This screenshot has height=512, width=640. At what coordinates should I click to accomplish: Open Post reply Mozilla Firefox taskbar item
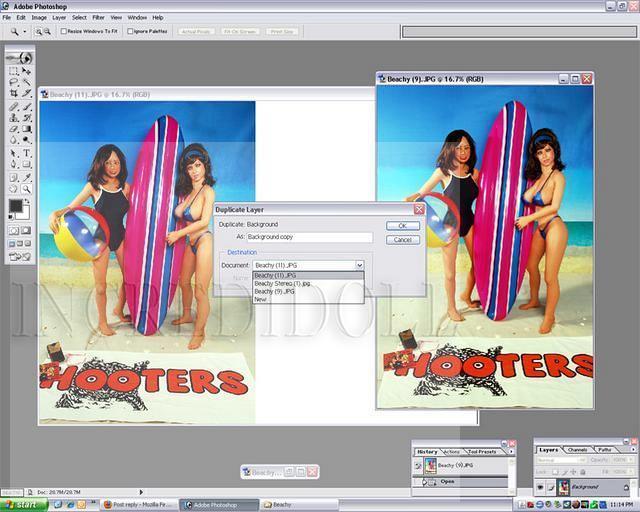[140, 505]
